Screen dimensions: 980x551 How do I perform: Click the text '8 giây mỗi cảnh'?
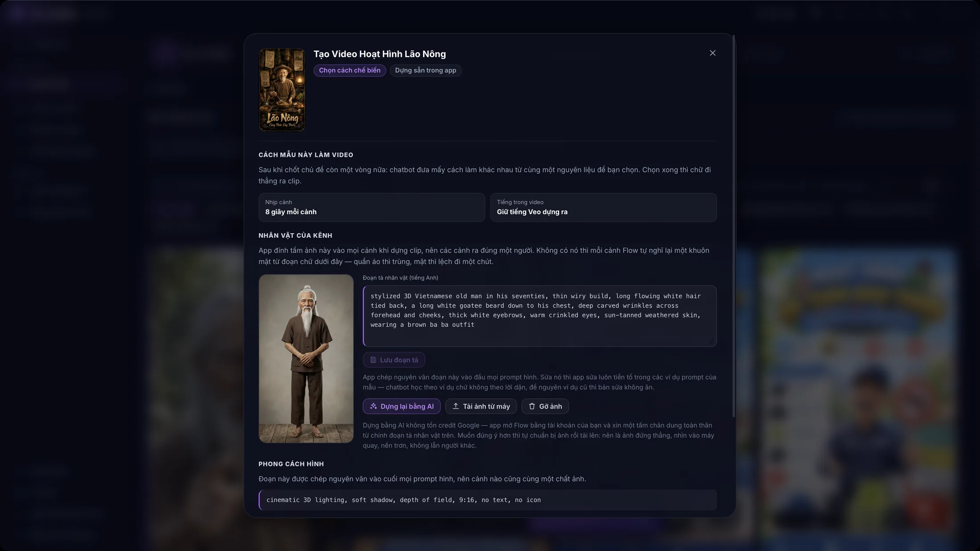(x=291, y=212)
